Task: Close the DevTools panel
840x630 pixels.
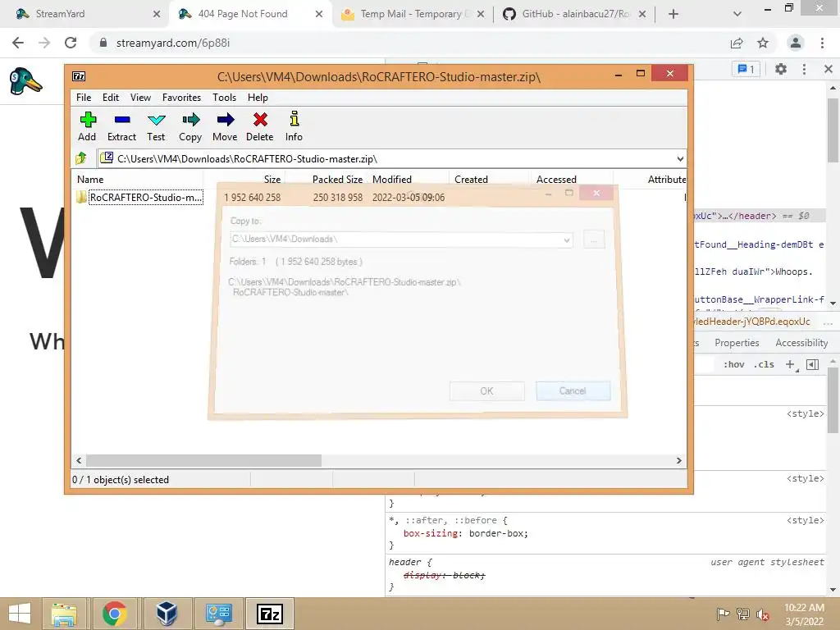Action: coord(829,69)
